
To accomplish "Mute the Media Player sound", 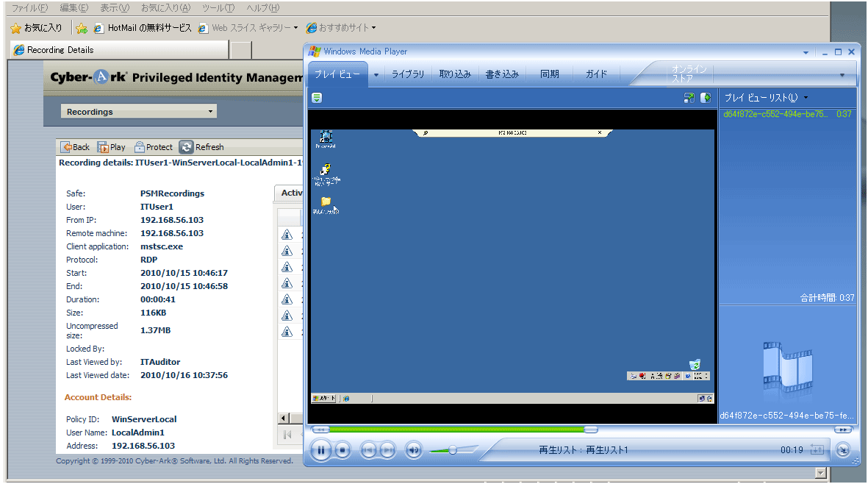I will tap(413, 450).
